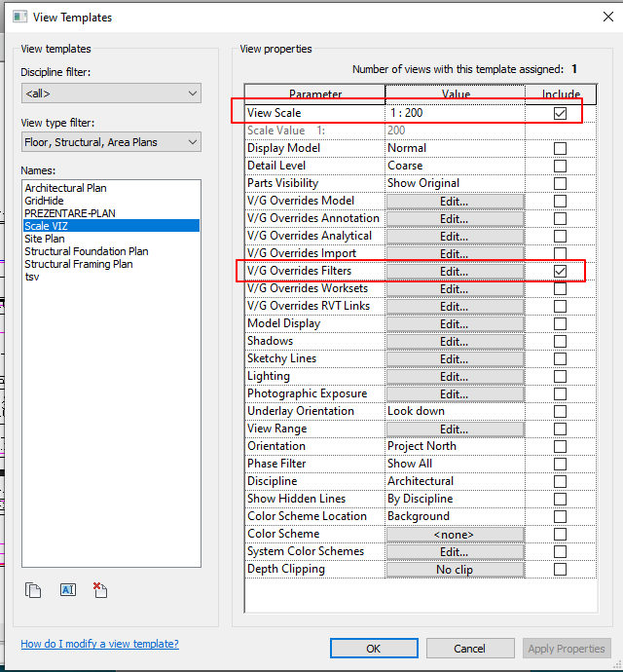Edit System Color Schemes
This screenshot has width=623, height=672.
[x=455, y=552]
